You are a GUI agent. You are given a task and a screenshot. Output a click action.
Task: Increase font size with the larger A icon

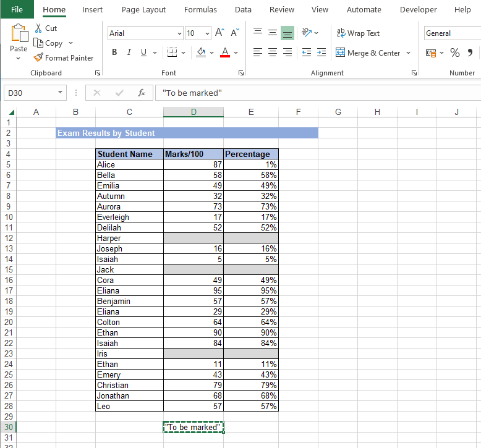click(220, 33)
